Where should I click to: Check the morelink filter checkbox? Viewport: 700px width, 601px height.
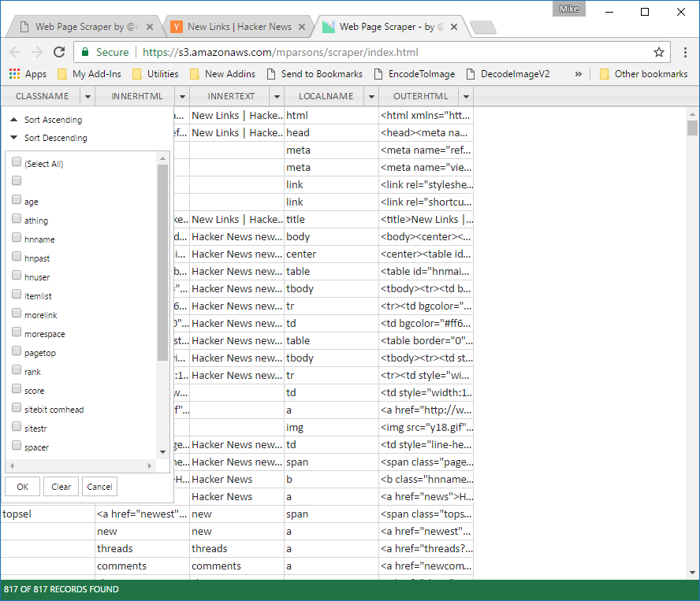coord(17,313)
